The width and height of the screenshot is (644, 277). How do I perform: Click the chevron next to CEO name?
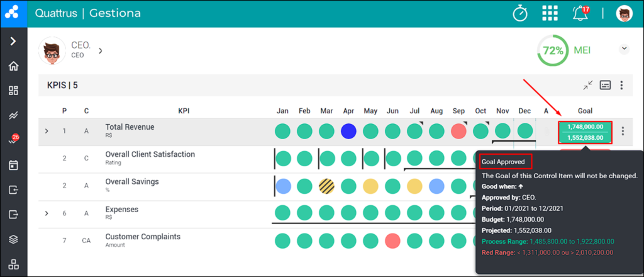point(100,50)
